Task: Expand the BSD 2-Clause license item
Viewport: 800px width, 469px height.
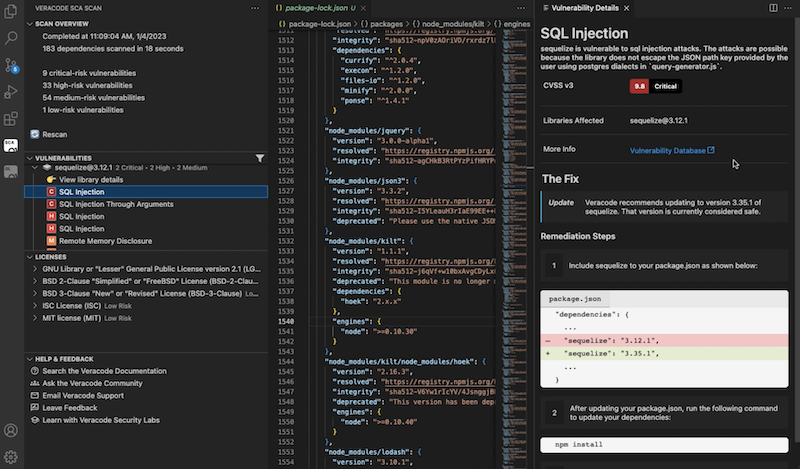Action: (35, 281)
